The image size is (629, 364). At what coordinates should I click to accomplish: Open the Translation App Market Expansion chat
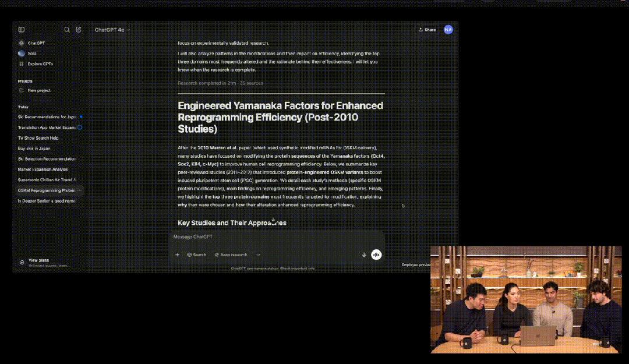coord(47,128)
